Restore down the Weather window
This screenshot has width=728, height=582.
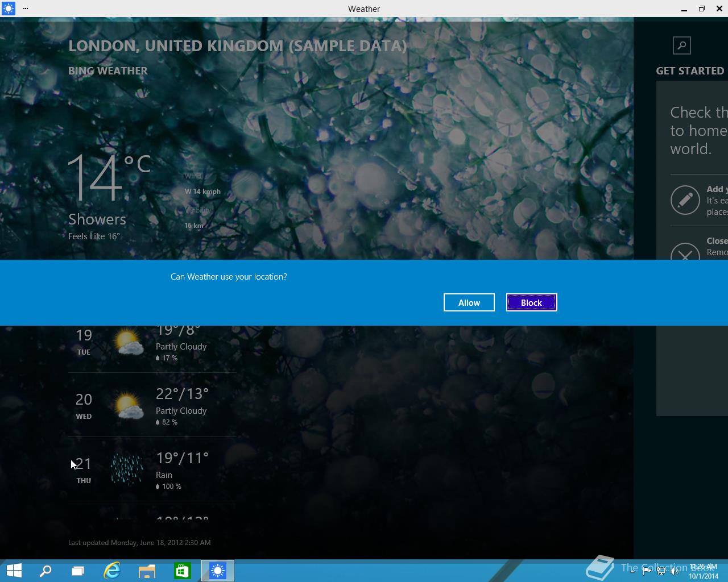[x=701, y=9]
